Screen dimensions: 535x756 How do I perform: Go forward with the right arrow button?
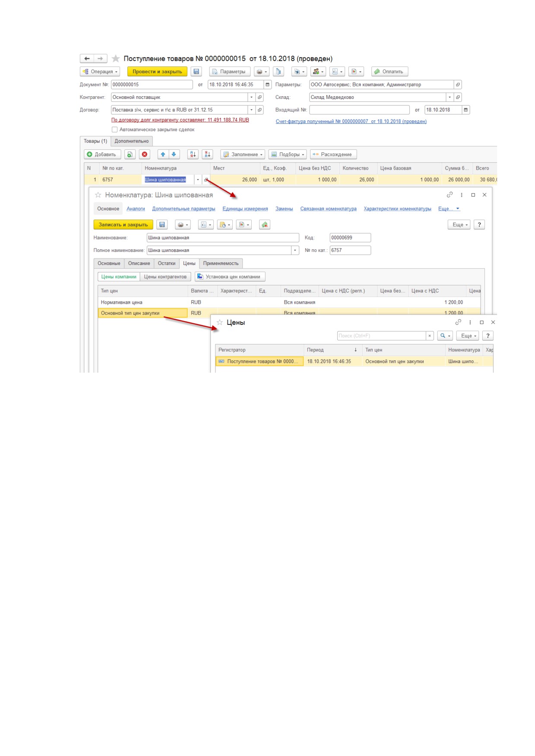(x=100, y=58)
